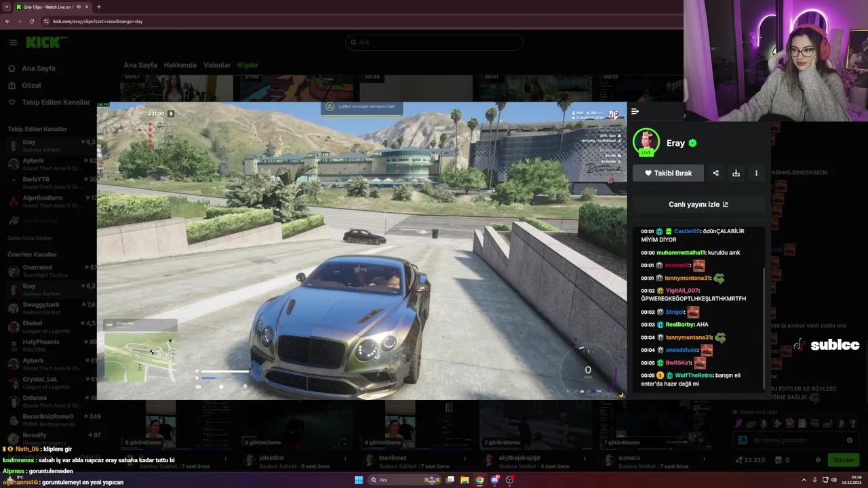This screenshot has width=868, height=488.
Task: Open the Crystal_LoL recommended channel
Action: (51, 383)
